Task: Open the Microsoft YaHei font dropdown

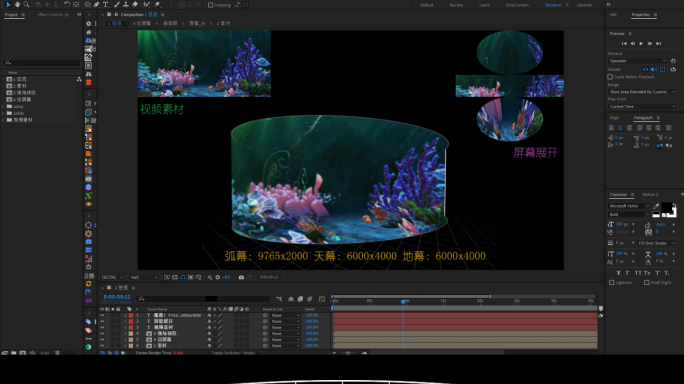Action: (x=629, y=206)
